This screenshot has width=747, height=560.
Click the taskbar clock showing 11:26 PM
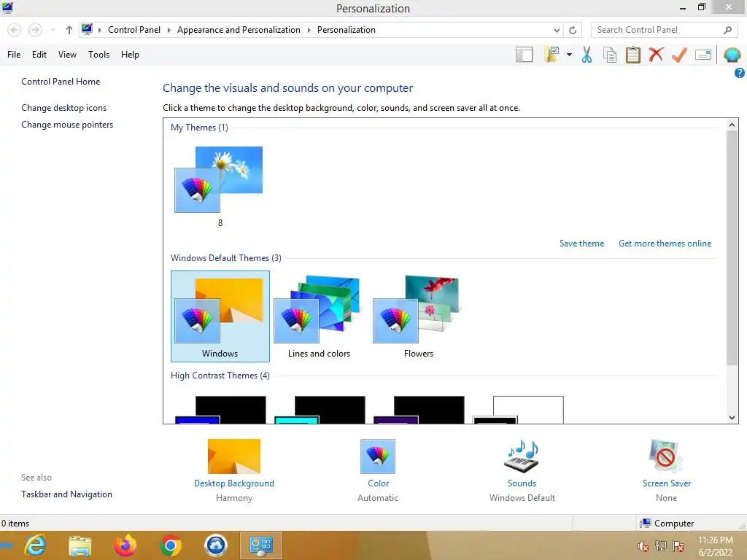(716, 546)
